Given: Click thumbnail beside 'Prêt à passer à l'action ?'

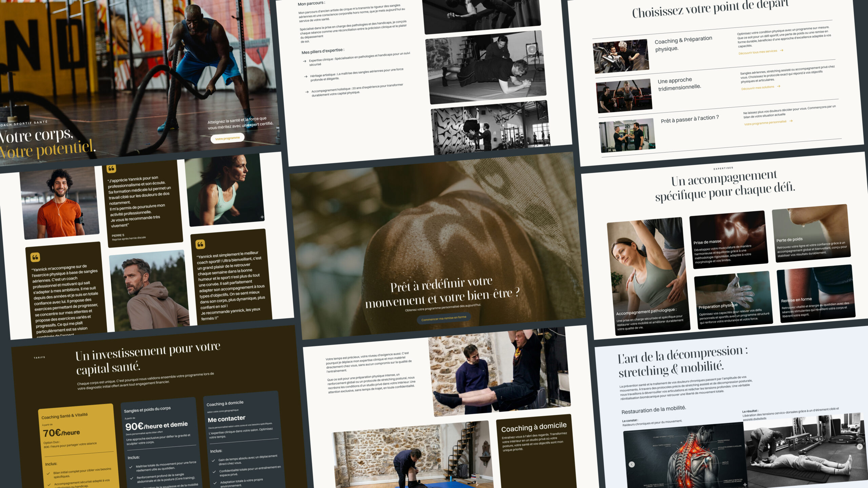Looking at the screenshot, I should pos(627,135).
